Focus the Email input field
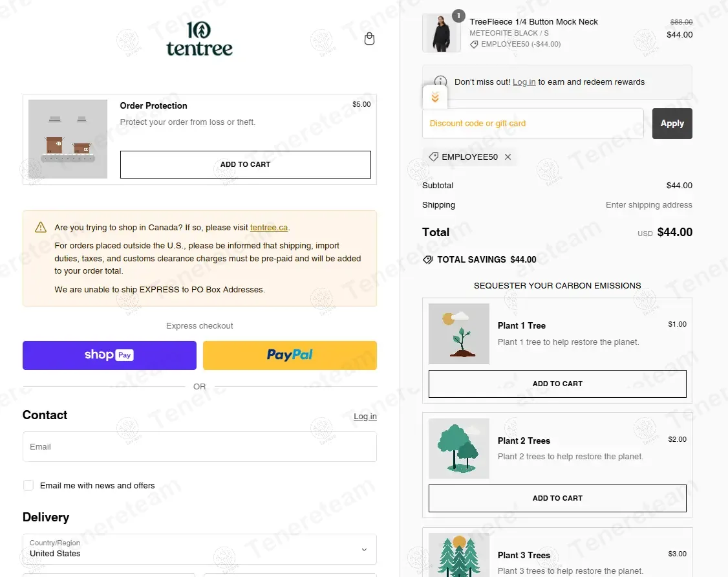728x577 pixels. (x=199, y=447)
